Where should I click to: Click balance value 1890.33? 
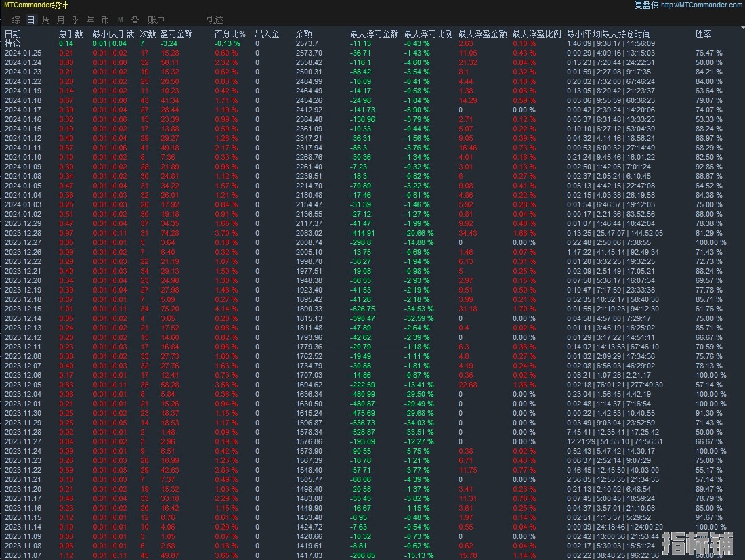(x=309, y=309)
